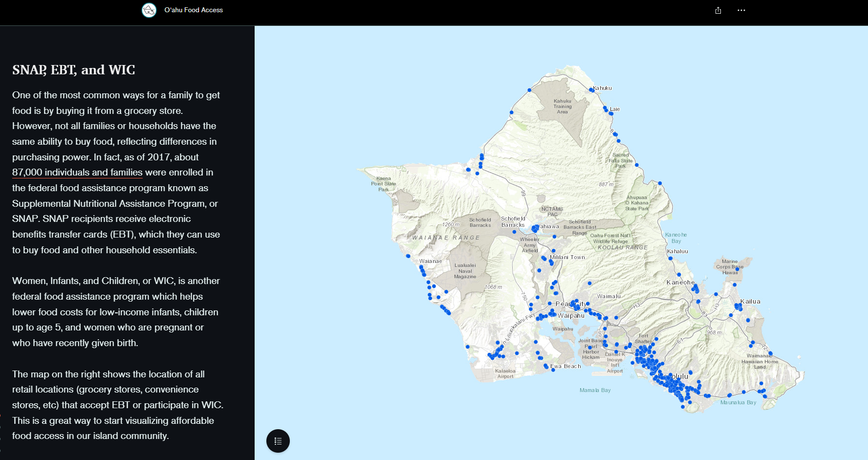The width and height of the screenshot is (868, 460).
Task: Click the Mamala Bay label
Action: (595, 390)
